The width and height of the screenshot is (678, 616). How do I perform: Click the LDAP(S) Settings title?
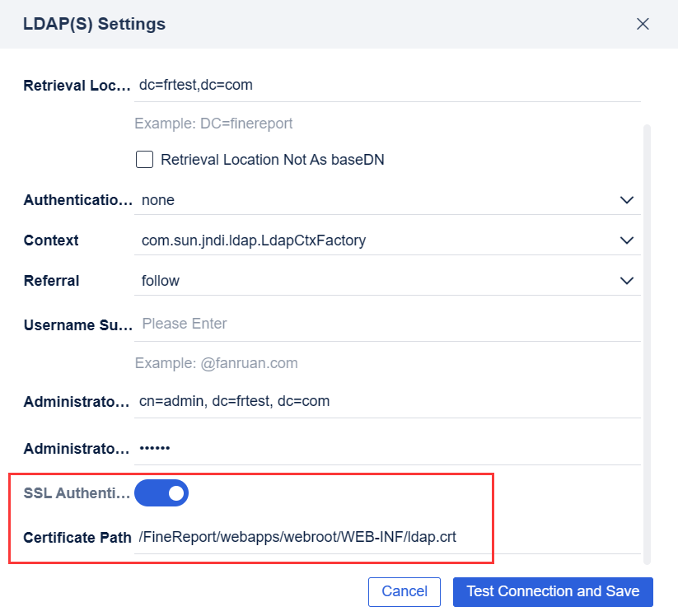pyautogui.click(x=95, y=24)
